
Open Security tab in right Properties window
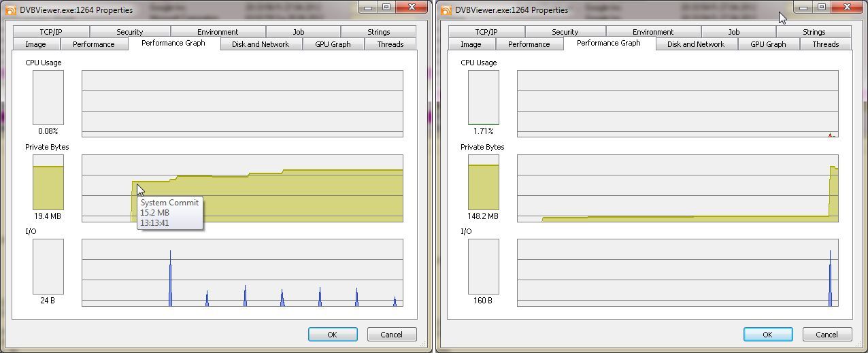click(565, 32)
